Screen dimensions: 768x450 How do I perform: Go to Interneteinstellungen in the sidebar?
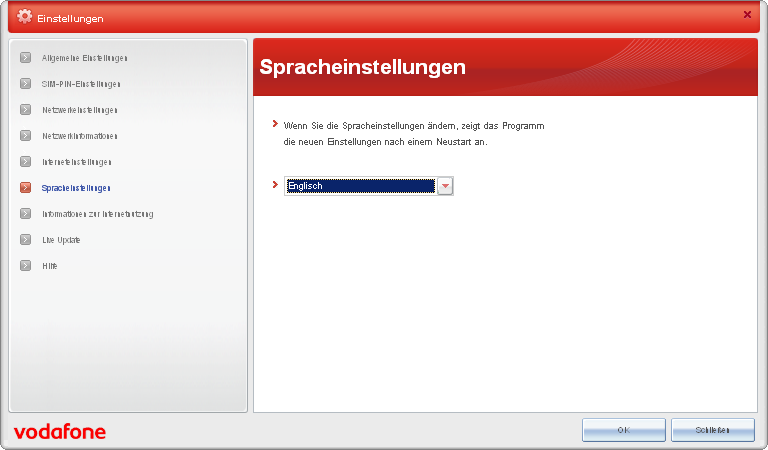77,162
